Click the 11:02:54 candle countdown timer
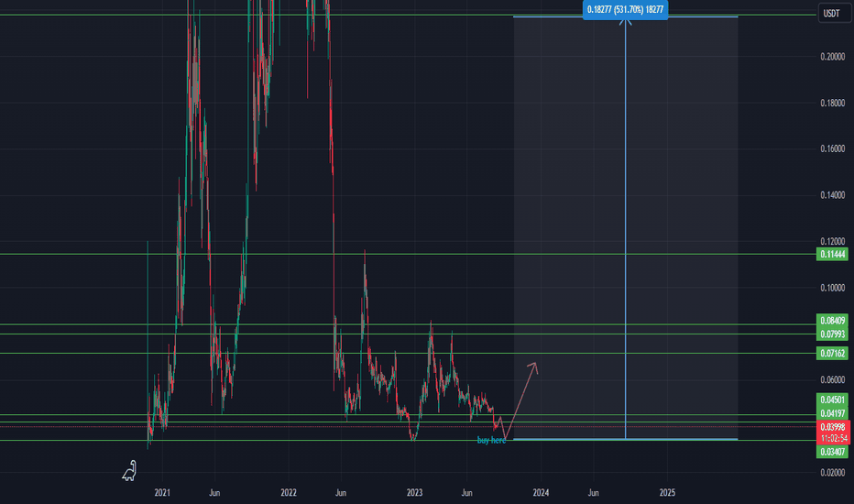Screen dimensions: 854x504 pos(833,439)
